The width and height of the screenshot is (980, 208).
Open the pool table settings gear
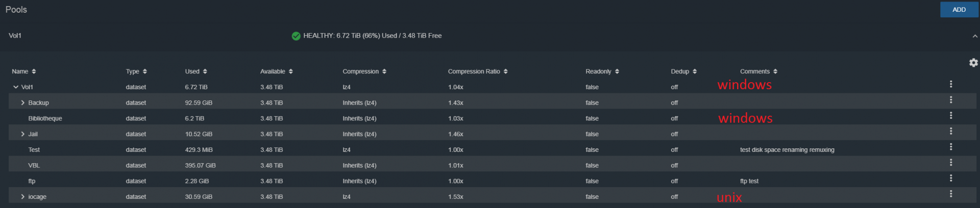tap(973, 62)
